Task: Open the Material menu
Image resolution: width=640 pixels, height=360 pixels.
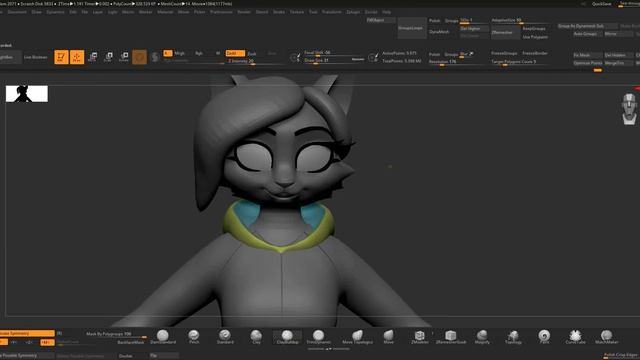Action: (x=165, y=12)
